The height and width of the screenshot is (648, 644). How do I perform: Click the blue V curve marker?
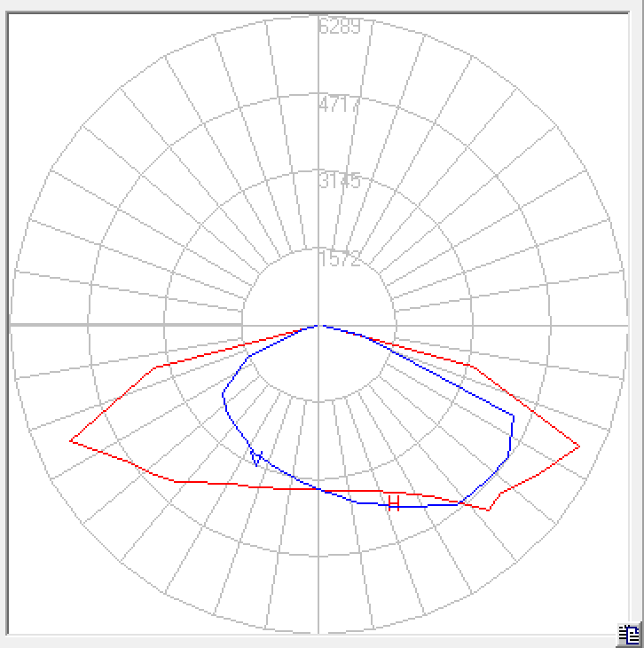point(257,458)
